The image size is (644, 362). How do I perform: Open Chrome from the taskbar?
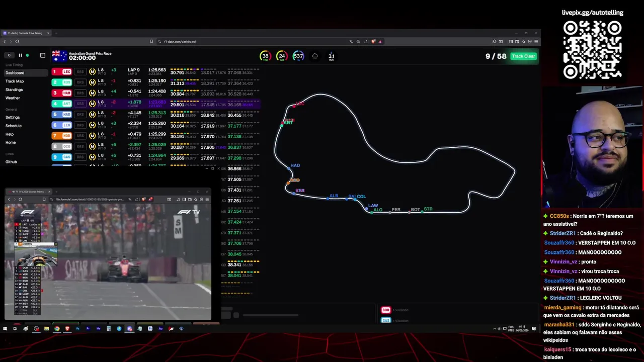[57, 328]
